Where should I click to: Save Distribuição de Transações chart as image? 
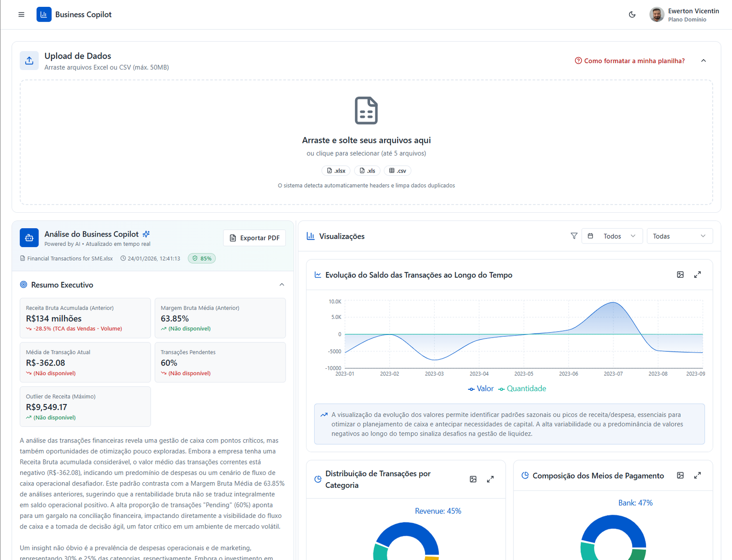pyautogui.click(x=473, y=479)
